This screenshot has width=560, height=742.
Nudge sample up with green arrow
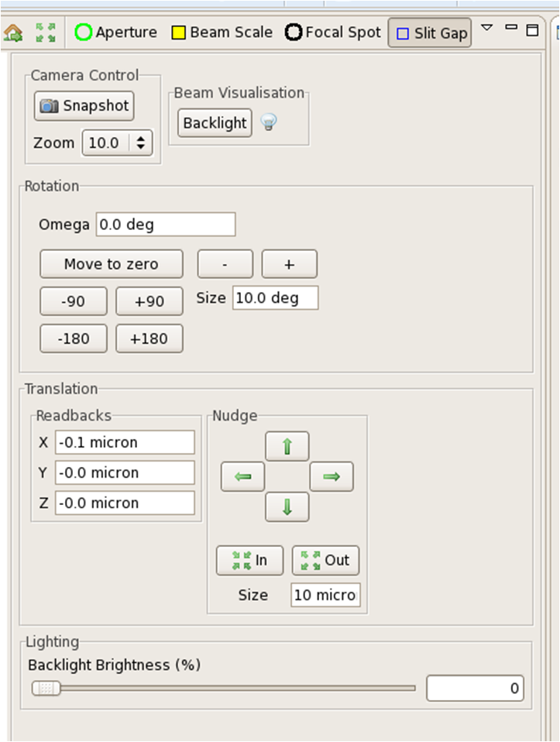point(287,446)
